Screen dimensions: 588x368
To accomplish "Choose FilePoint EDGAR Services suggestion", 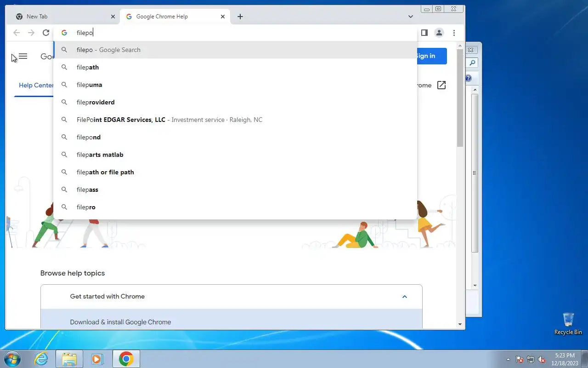I will (235, 120).
